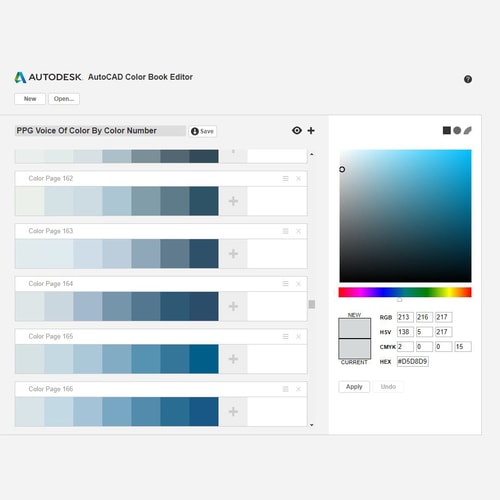Save the color book

point(203,131)
